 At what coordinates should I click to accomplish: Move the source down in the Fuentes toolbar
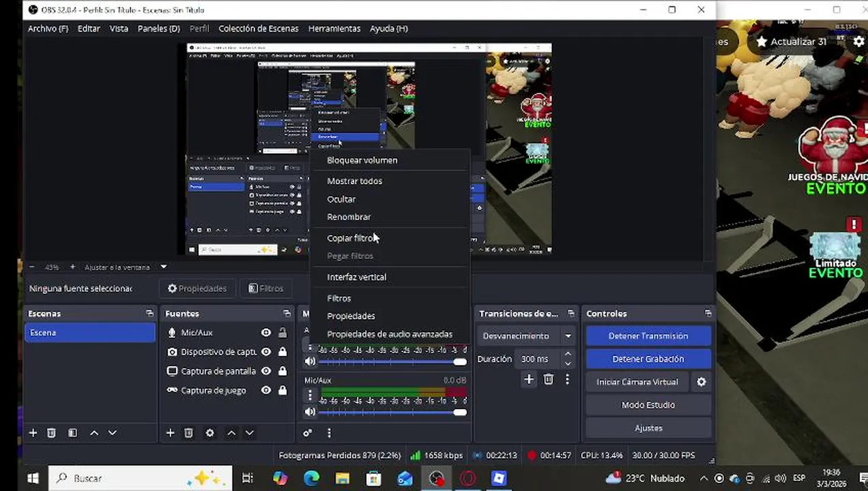click(250, 433)
